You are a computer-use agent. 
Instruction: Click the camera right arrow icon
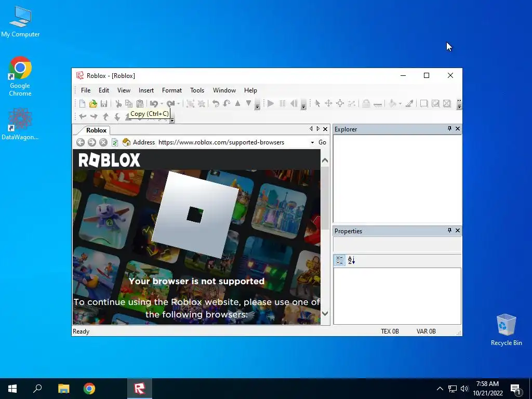tap(94, 117)
